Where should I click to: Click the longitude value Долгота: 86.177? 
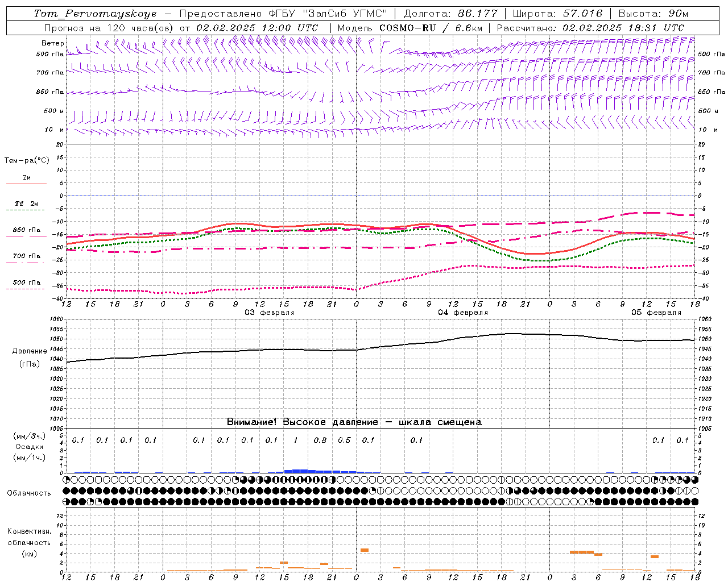click(x=450, y=14)
